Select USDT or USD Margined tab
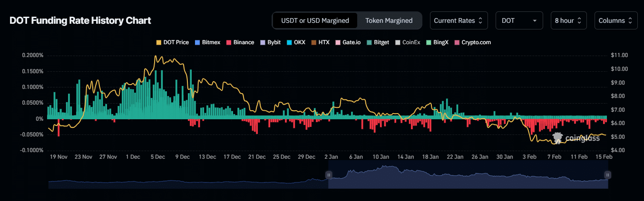Image resolution: width=644 pixels, height=201 pixels. [x=315, y=20]
